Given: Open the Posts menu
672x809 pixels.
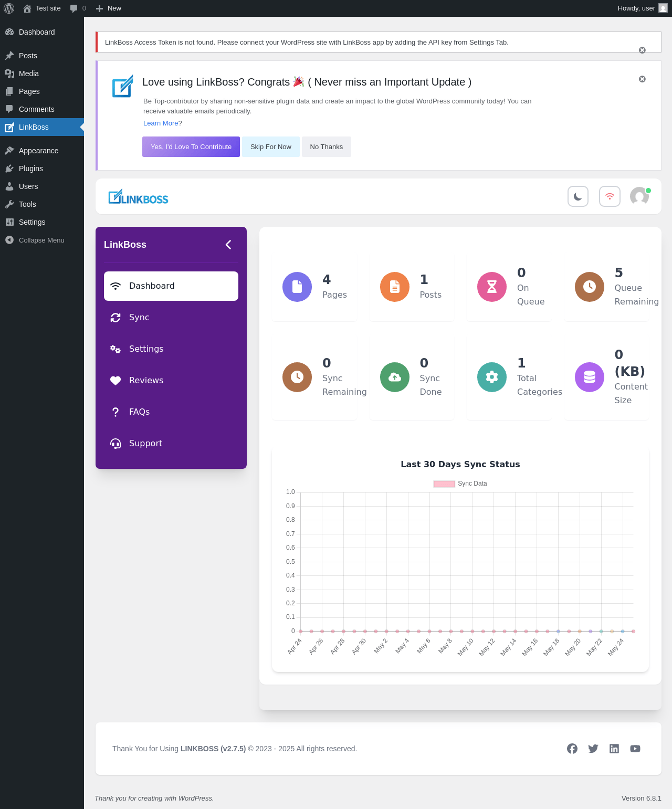Looking at the screenshot, I should pyautogui.click(x=42, y=56).
